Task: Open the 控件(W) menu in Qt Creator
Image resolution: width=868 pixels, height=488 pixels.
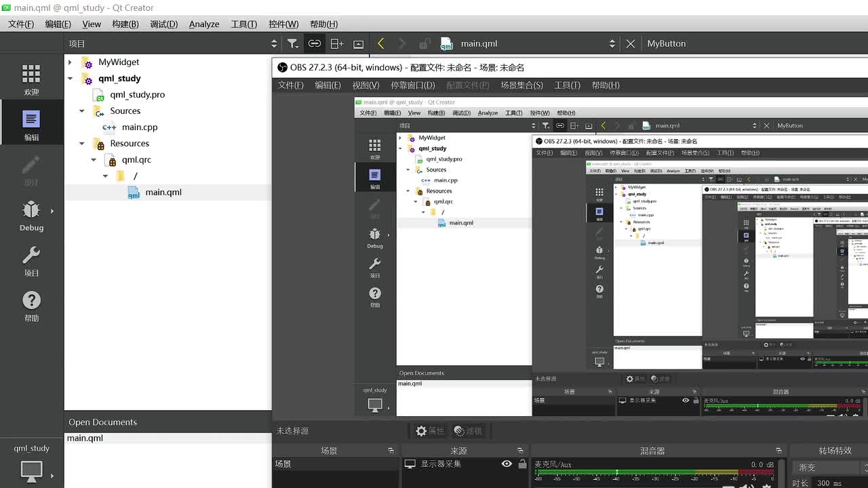Action: point(283,24)
